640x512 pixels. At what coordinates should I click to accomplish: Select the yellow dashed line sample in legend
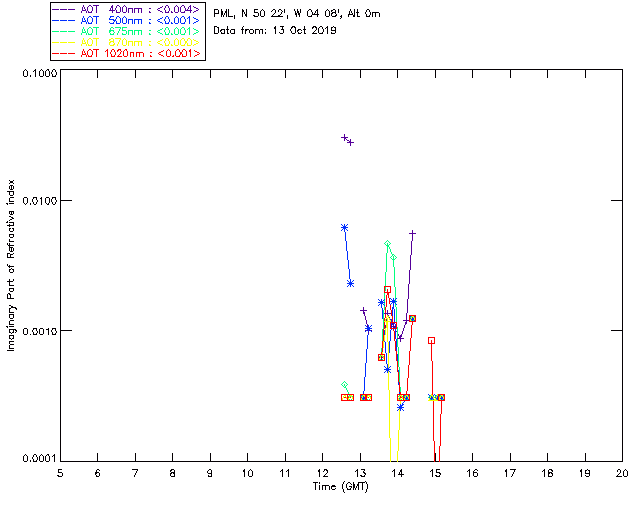pos(64,43)
